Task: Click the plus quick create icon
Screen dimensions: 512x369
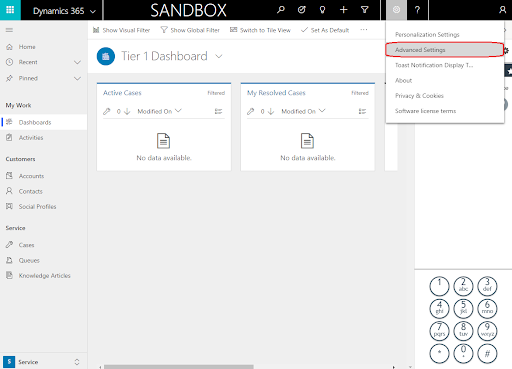Action: click(343, 10)
